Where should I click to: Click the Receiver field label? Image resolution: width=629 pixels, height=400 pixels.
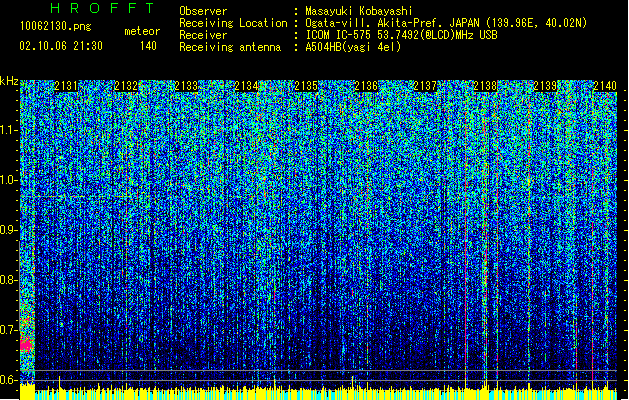point(203,35)
